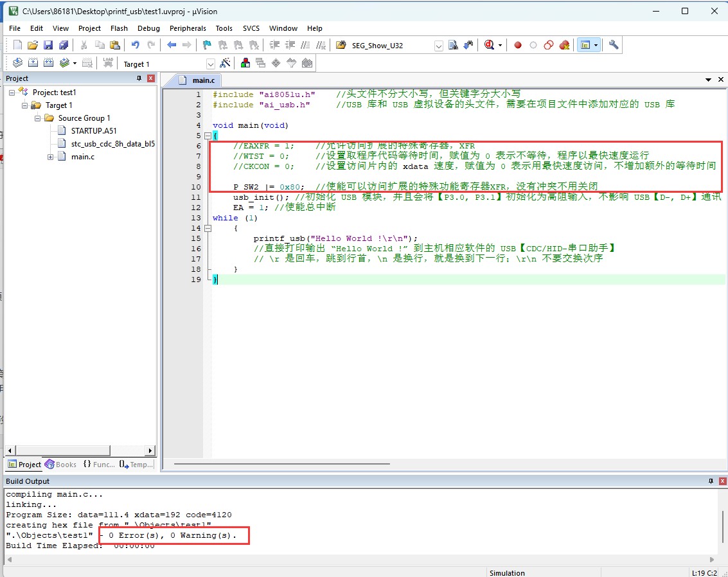Open Manage Project Items
The image size is (728, 577).
point(245,63)
